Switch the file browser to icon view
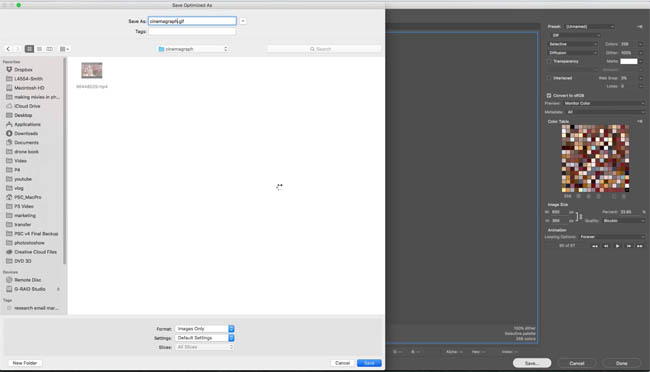Image resolution: width=650 pixels, height=372 pixels. coord(29,49)
